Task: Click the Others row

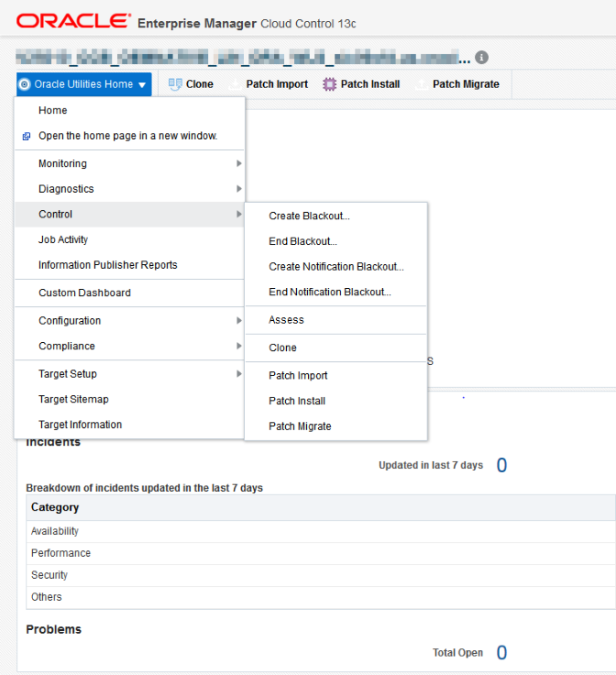Action: tap(321, 598)
